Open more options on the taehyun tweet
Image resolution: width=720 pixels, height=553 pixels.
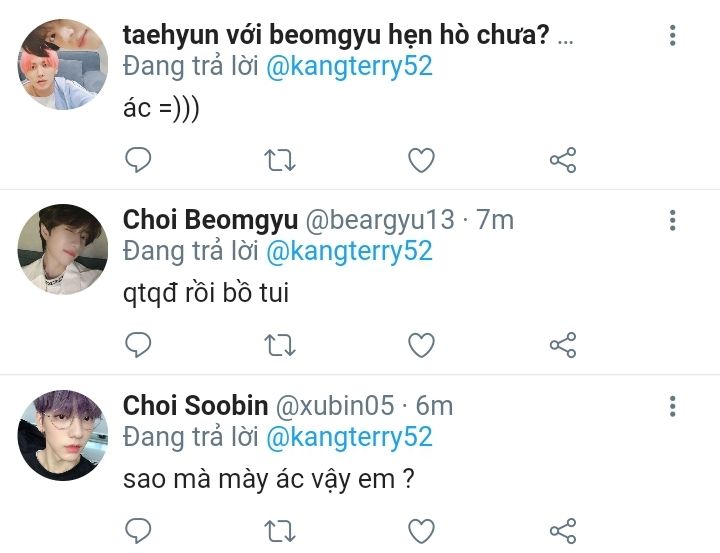[673, 36]
